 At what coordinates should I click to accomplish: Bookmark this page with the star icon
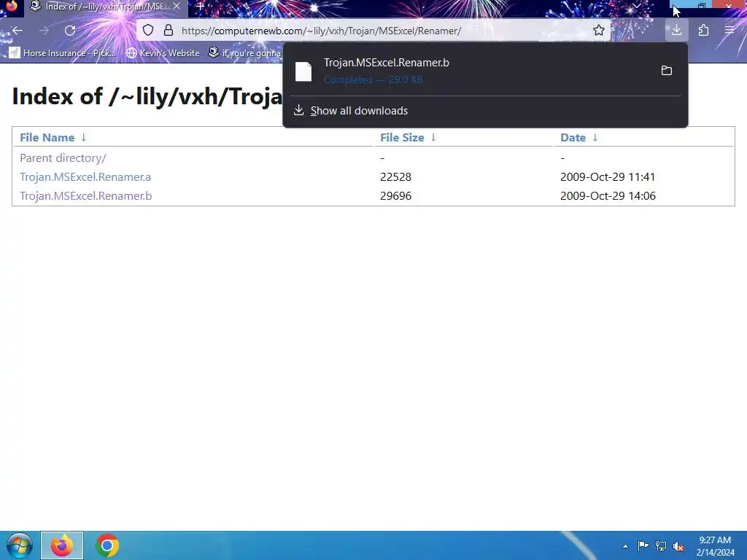599,31
